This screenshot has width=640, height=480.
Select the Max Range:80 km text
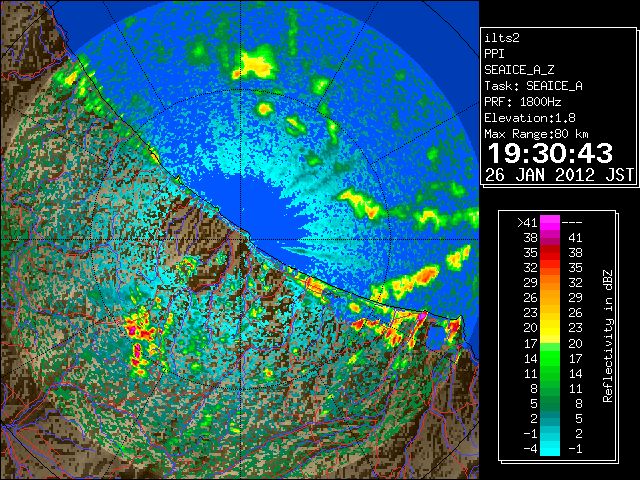[x=536, y=134]
